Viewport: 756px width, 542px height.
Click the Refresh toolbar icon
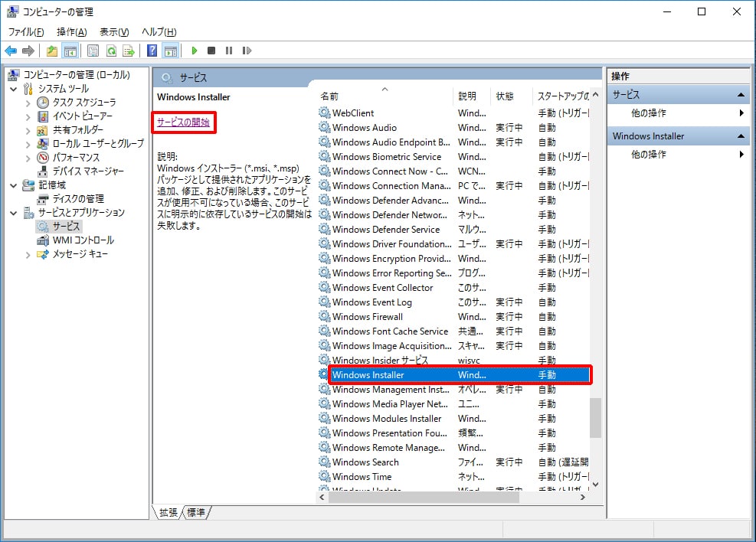[111, 51]
